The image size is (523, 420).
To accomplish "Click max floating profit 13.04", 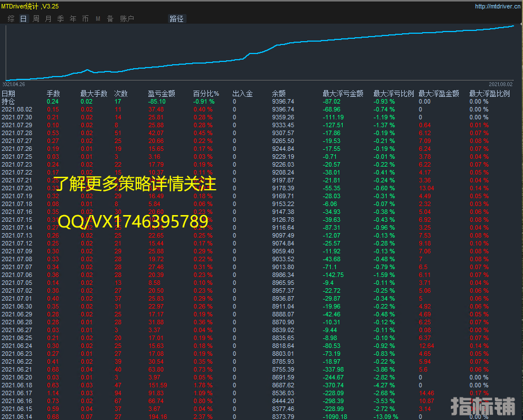I will pyautogui.click(x=427, y=189).
